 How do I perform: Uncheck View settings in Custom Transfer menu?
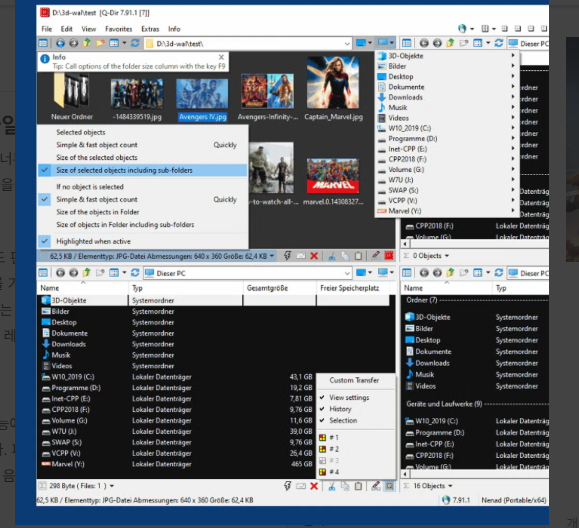[356, 397]
